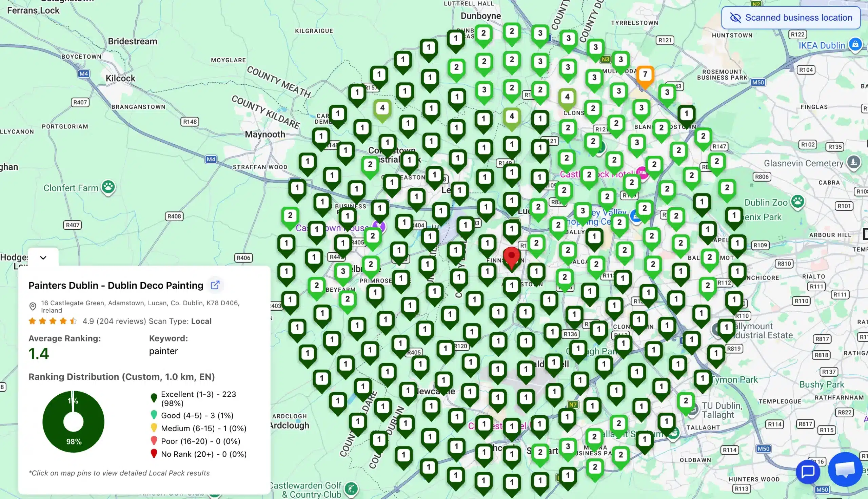Open the chat bubble icon at bottom right

pyautogui.click(x=808, y=471)
